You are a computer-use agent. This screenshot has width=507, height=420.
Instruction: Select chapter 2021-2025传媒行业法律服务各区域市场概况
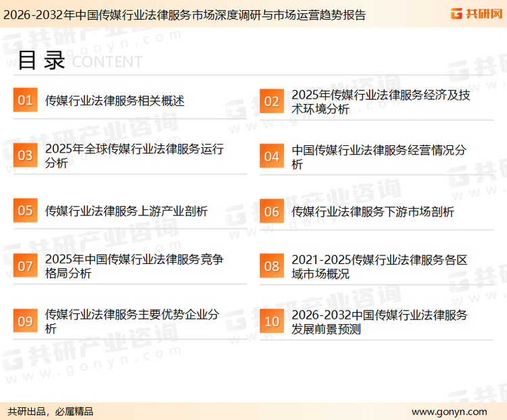point(379,267)
